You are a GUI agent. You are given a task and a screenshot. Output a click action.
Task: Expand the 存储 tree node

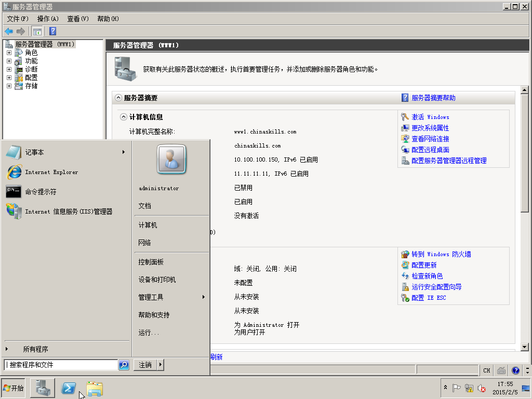click(x=9, y=86)
